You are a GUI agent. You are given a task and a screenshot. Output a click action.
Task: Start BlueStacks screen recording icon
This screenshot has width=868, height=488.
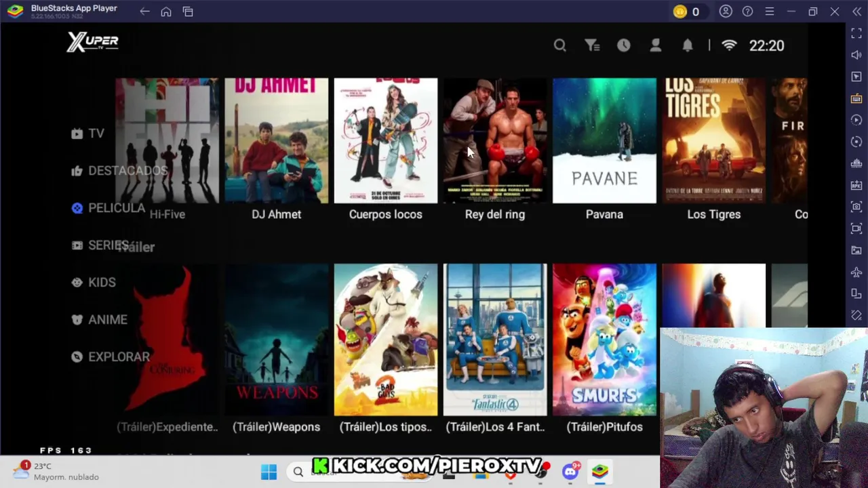tap(856, 228)
